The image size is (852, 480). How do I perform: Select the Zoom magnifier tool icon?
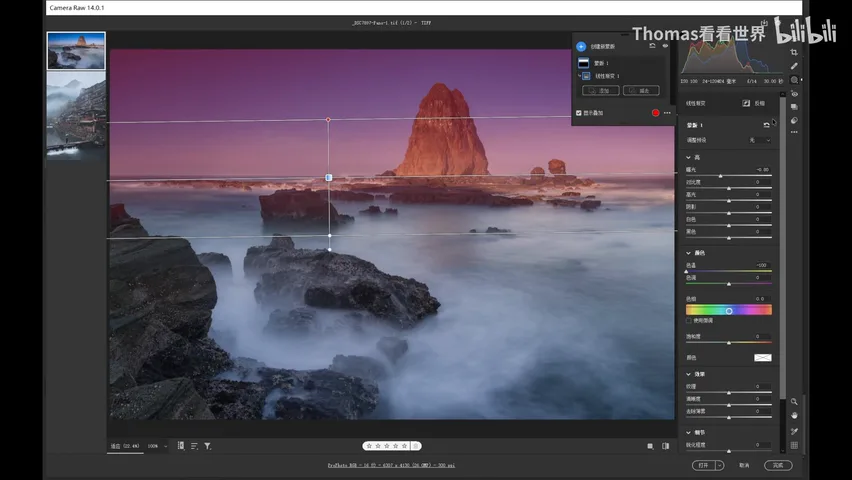tap(794, 402)
